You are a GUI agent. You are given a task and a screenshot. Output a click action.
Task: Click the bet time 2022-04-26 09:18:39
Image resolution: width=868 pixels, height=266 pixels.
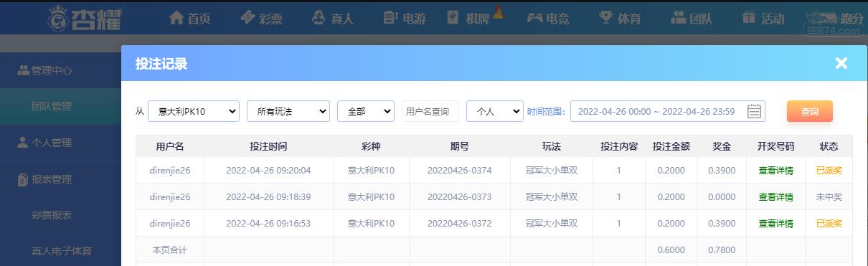tap(268, 197)
